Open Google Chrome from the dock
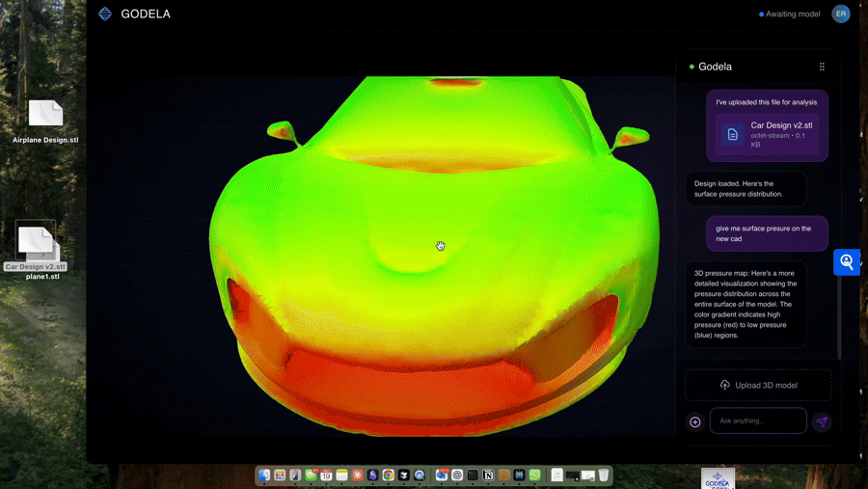This screenshot has width=868, height=489. [x=388, y=475]
